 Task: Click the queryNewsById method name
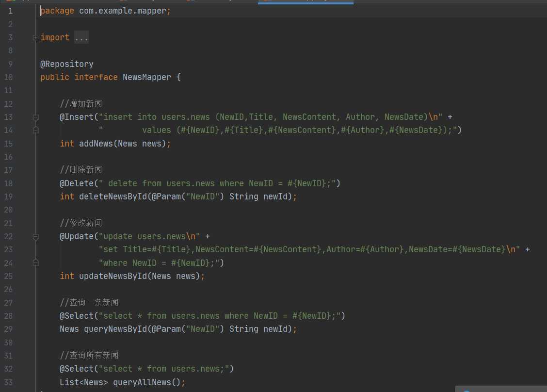[115, 329]
